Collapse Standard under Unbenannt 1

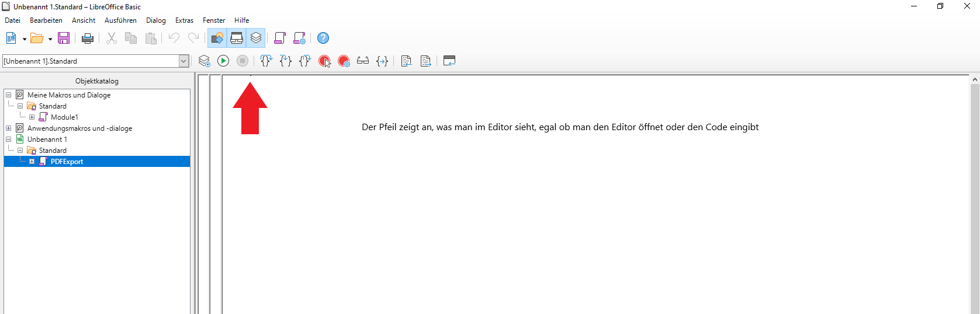20,151
